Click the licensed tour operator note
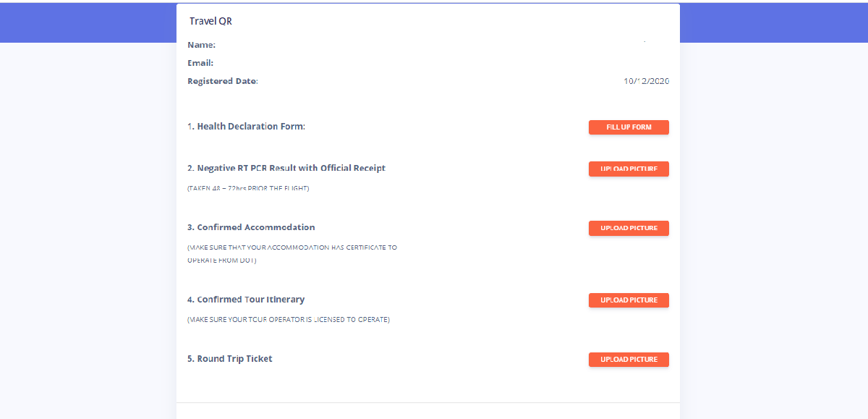The width and height of the screenshot is (868, 419). tap(289, 319)
